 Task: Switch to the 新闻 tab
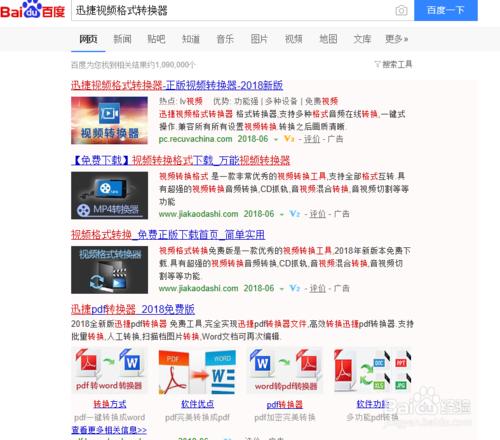click(x=122, y=39)
